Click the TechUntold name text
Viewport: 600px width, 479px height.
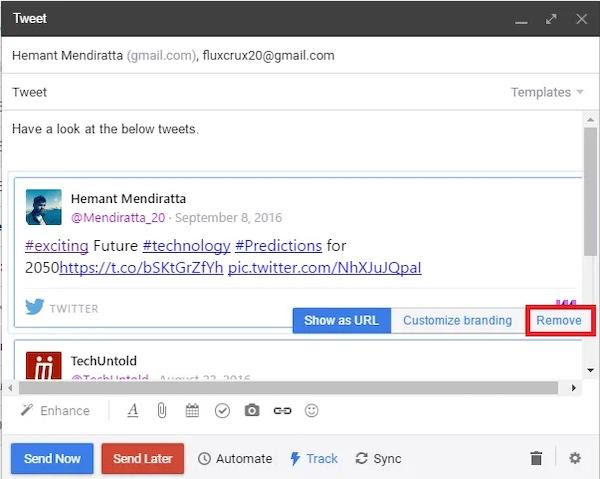tap(104, 361)
